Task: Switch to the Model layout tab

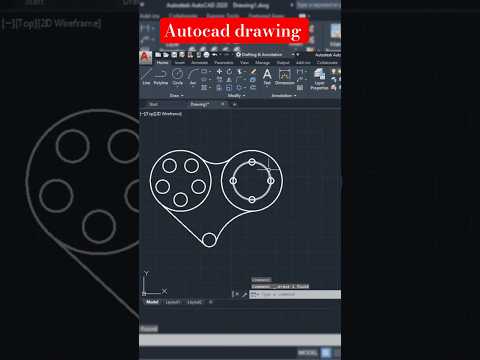Action: [152, 302]
